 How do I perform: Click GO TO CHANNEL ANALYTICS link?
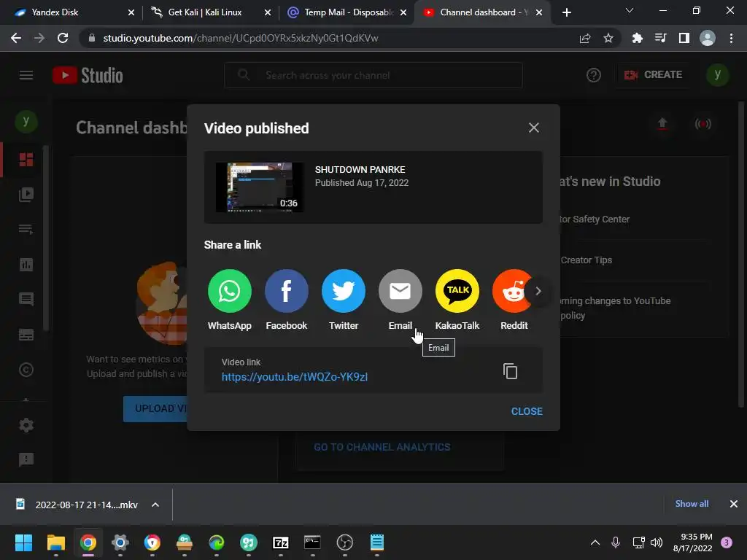click(382, 447)
